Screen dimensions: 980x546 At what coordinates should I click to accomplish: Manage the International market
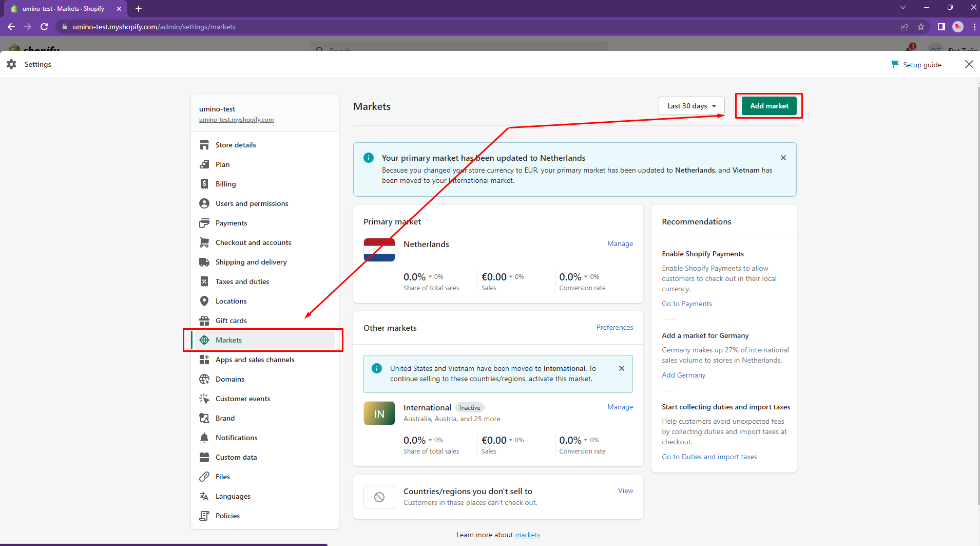click(620, 407)
